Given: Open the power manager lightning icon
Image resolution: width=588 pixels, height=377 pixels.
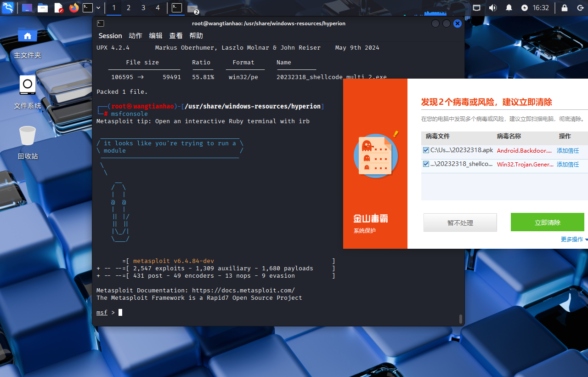Looking at the screenshot, I should [525, 8].
